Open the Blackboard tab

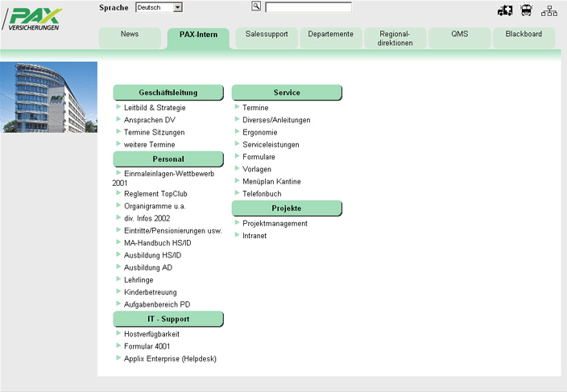(x=524, y=38)
